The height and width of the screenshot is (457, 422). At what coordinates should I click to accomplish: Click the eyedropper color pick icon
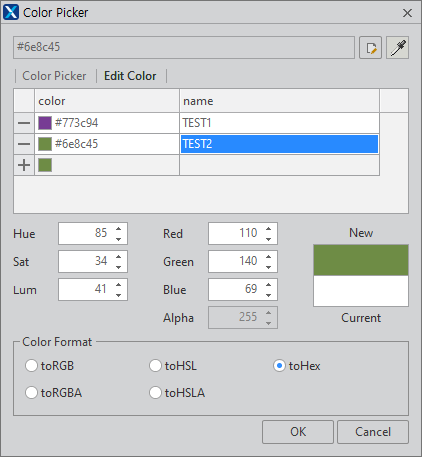[x=397, y=48]
